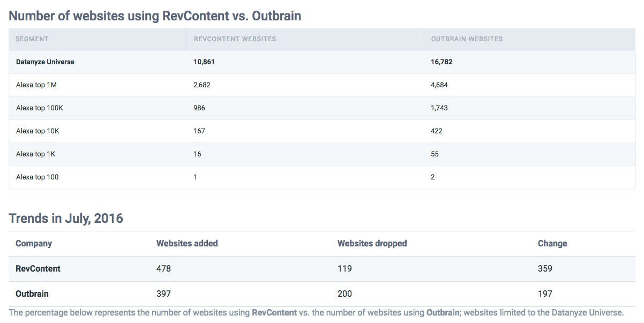Click the RevContent change value 359
This screenshot has height=323, width=644.
click(545, 269)
